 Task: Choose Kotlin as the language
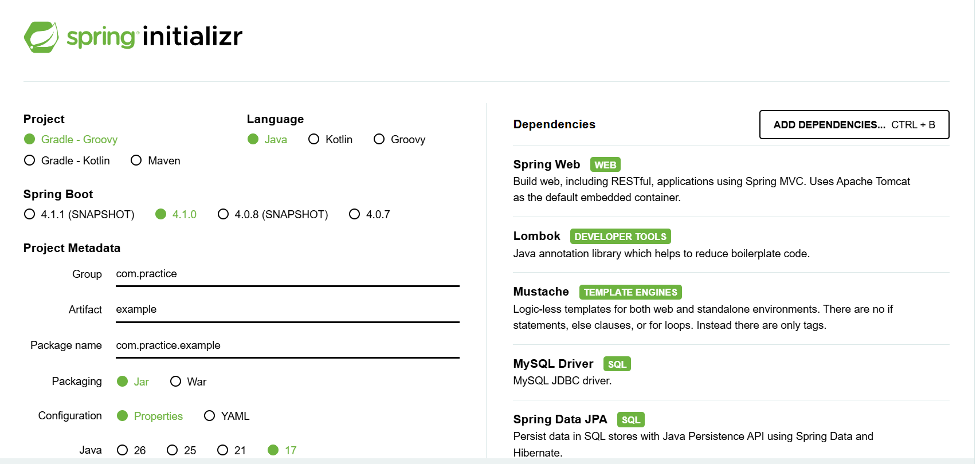click(x=330, y=140)
